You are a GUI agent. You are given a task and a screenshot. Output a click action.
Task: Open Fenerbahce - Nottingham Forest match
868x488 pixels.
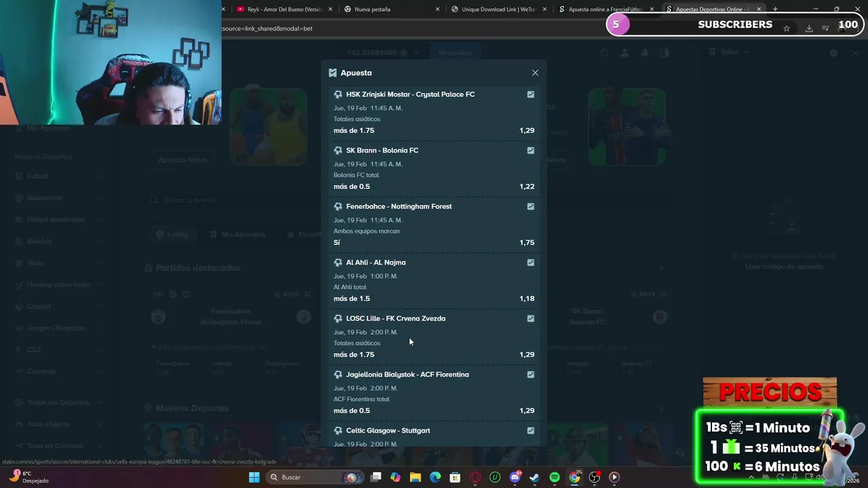(x=399, y=206)
